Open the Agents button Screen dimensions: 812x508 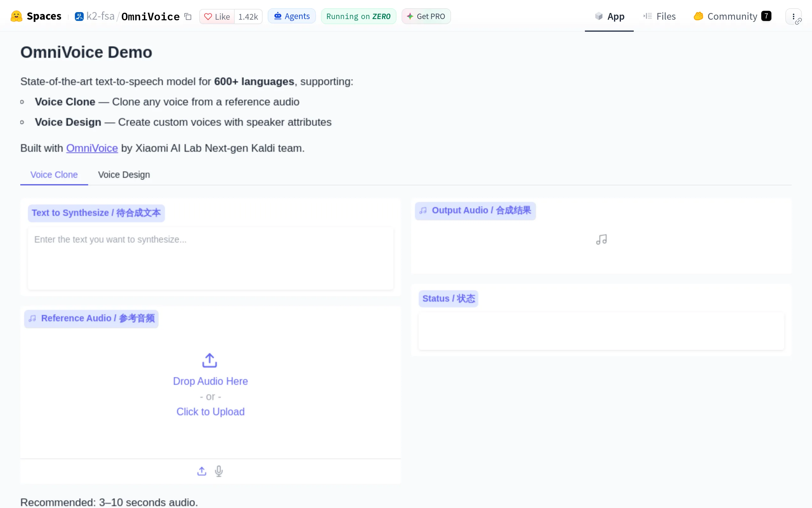pos(291,16)
